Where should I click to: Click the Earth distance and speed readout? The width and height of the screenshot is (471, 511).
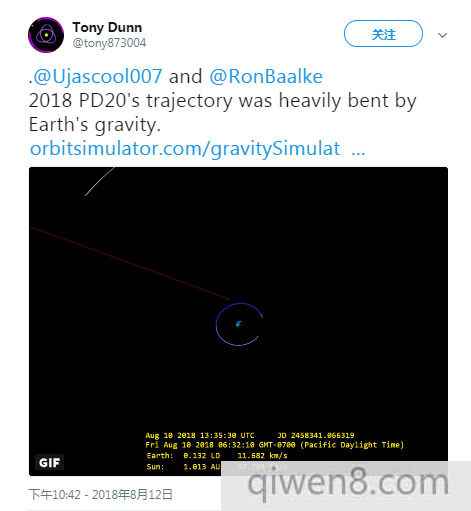tap(217, 456)
